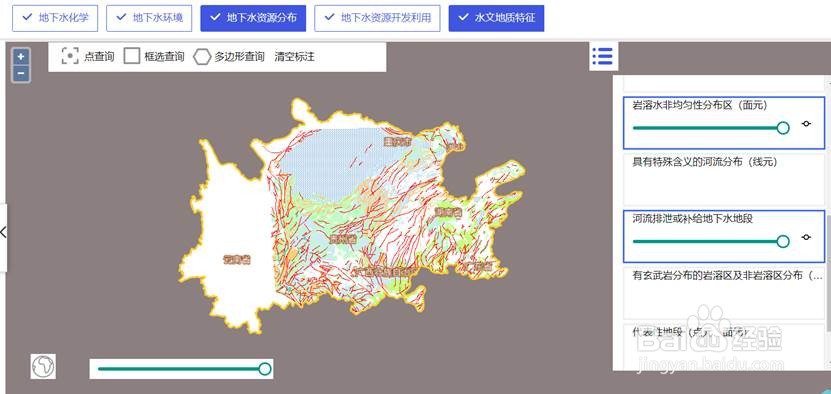Click the 重庆市 label on map
The width and height of the screenshot is (831, 394).
pyautogui.click(x=398, y=142)
